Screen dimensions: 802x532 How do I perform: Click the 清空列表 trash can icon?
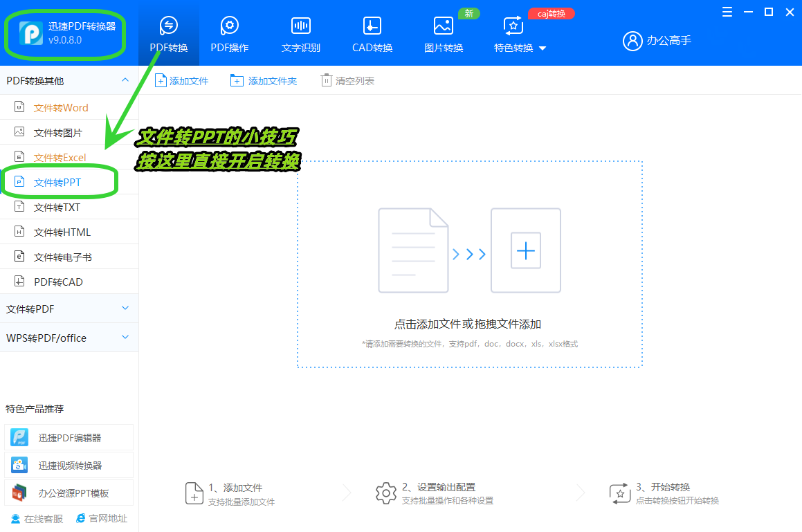tap(326, 80)
